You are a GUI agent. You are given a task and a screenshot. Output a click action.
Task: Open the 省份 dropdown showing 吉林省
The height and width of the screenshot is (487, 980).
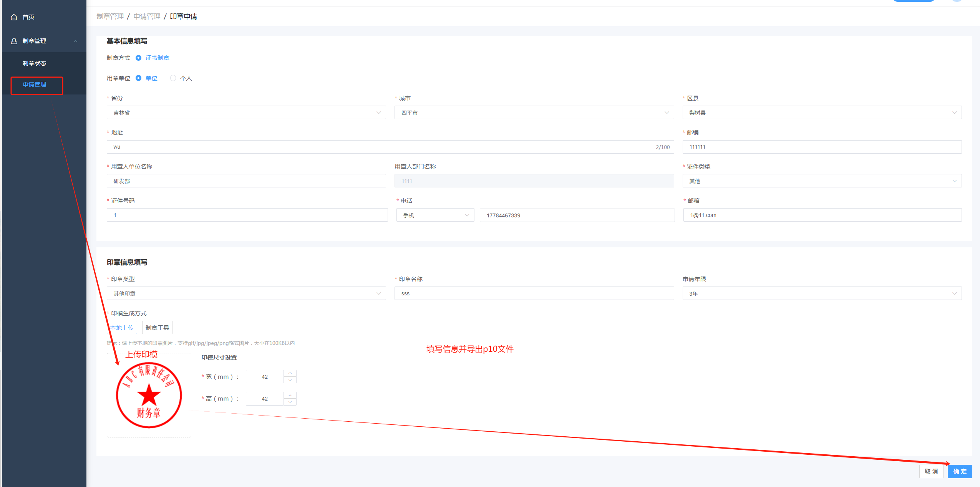(x=246, y=113)
